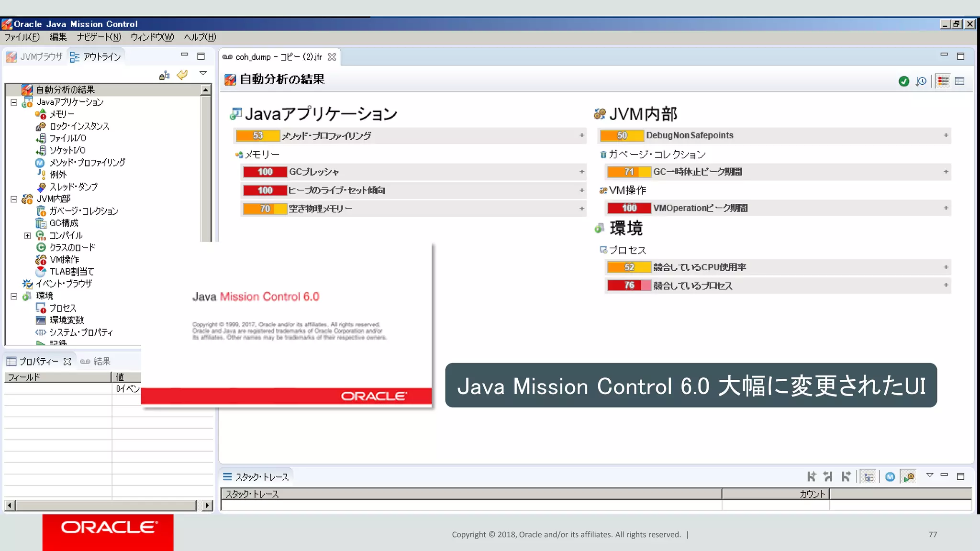The image size is (980, 551).
Task: Click the ガベージ・コレクション subsection link
Action: click(657, 154)
